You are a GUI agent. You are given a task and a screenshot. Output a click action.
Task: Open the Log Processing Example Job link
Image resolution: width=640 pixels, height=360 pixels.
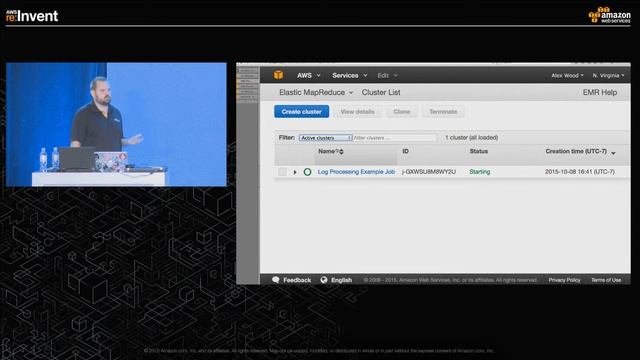point(356,172)
